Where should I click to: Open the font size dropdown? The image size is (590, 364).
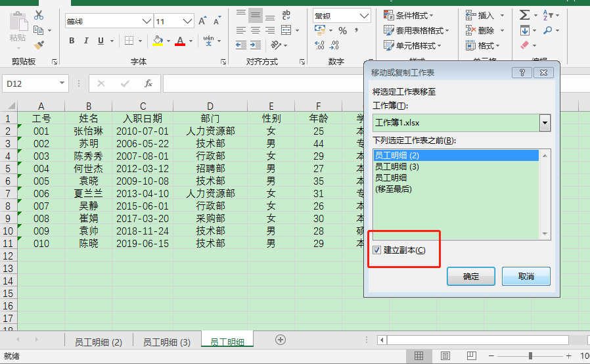(187, 21)
